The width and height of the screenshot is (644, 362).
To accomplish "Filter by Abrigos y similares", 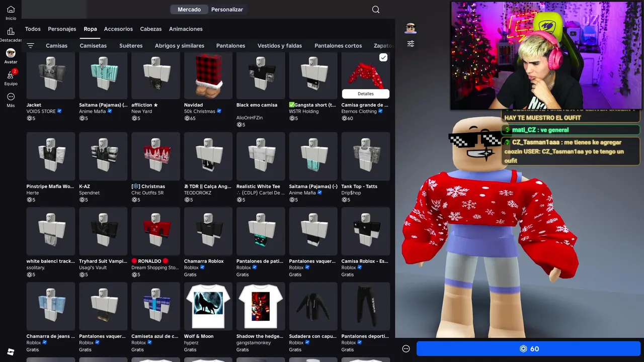I will click(180, 46).
